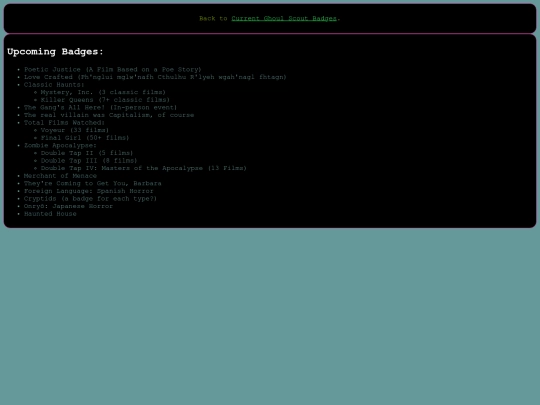
Task: Click the Haunted House list item
Action: coord(50,214)
